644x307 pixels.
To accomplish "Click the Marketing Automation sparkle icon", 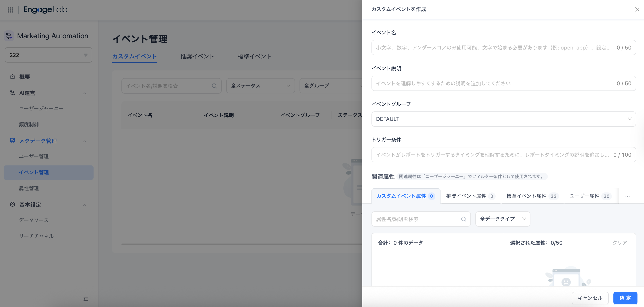I will coord(9,36).
